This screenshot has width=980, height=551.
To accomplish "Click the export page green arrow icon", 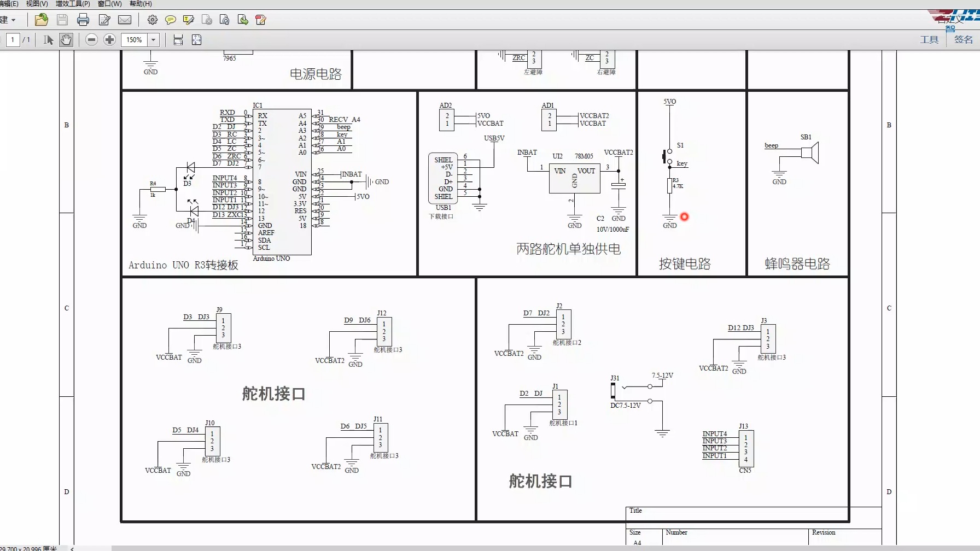I will [x=243, y=20].
